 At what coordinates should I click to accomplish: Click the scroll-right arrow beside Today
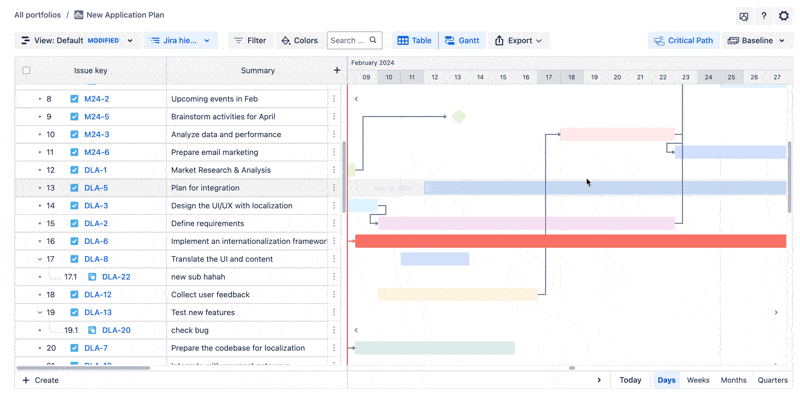tap(599, 380)
